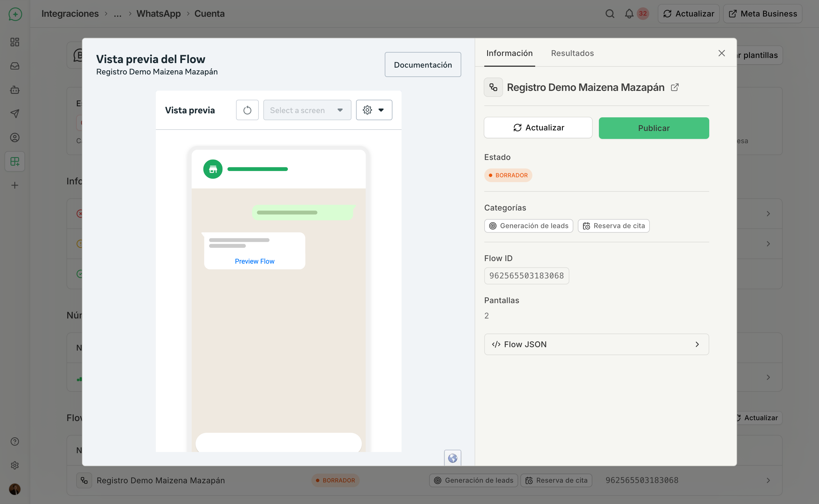Close the Flow preview dialog
Viewport: 819px width, 504px height.
[721, 53]
